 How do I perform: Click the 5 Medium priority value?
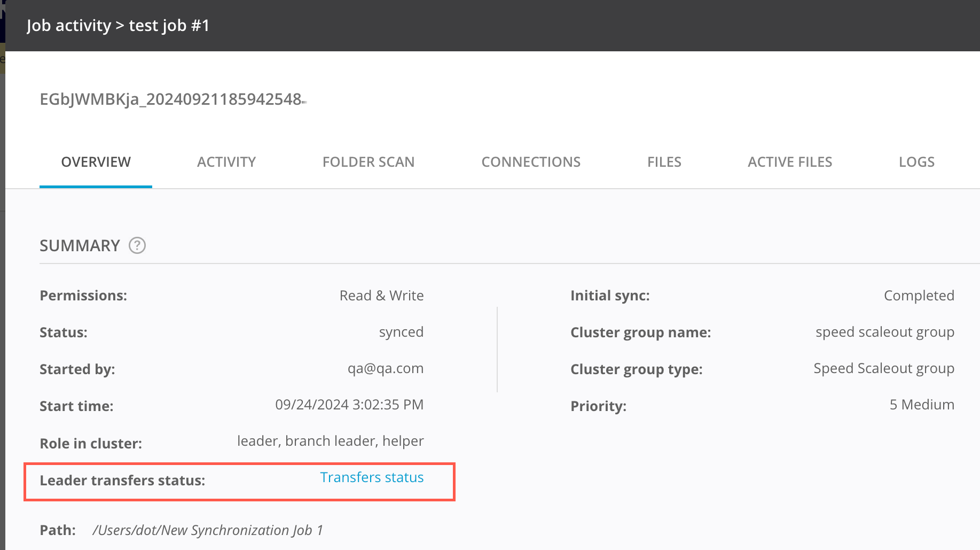[922, 405]
